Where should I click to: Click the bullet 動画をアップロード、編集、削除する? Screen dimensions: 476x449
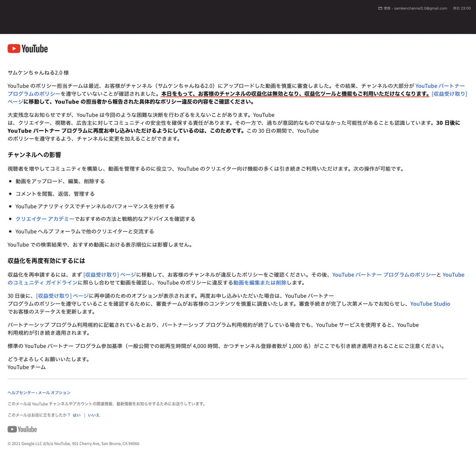click(x=60, y=181)
